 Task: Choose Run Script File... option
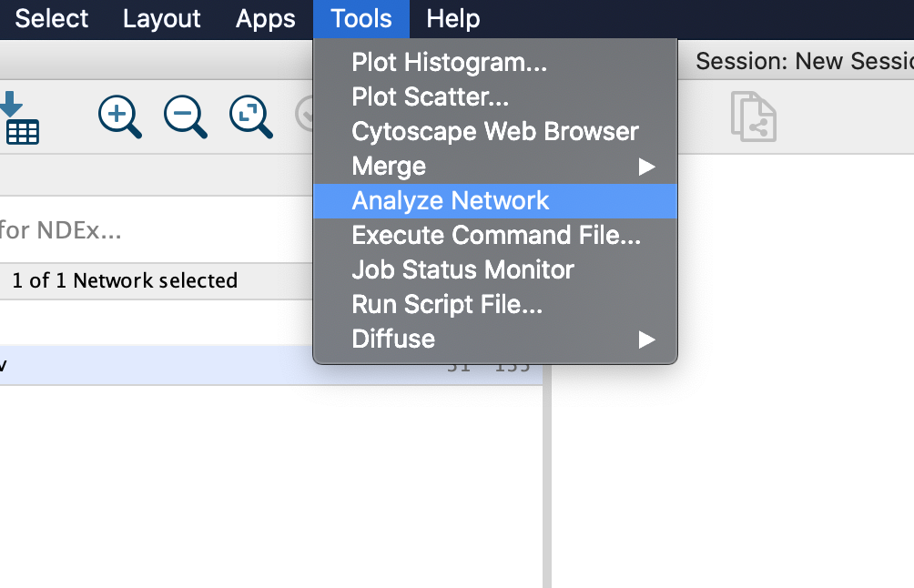(x=447, y=305)
